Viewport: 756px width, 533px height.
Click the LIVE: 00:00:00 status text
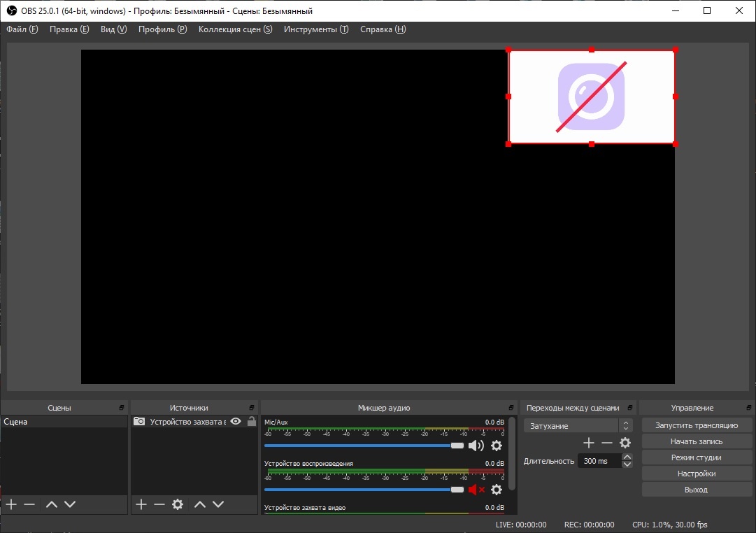click(521, 525)
